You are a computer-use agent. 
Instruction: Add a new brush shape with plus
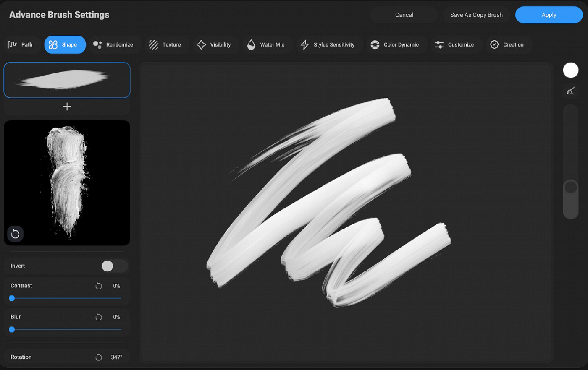pyautogui.click(x=67, y=107)
